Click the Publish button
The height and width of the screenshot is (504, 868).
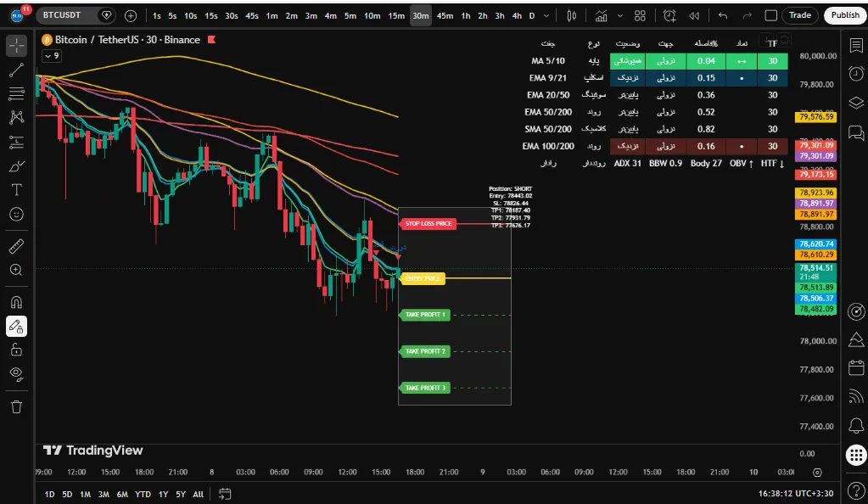pyautogui.click(x=845, y=15)
